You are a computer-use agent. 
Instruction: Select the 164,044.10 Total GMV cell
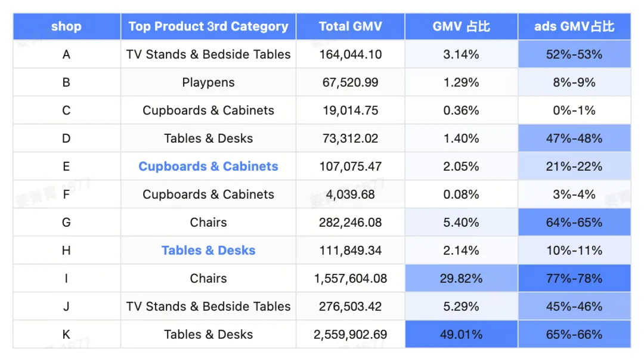(x=351, y=54)
